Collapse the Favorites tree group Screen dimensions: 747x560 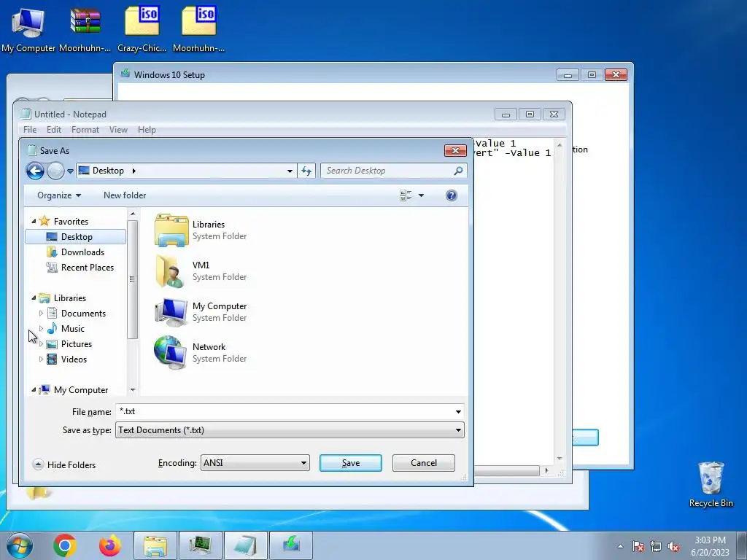pyautogui.click(x=34, y=222)
